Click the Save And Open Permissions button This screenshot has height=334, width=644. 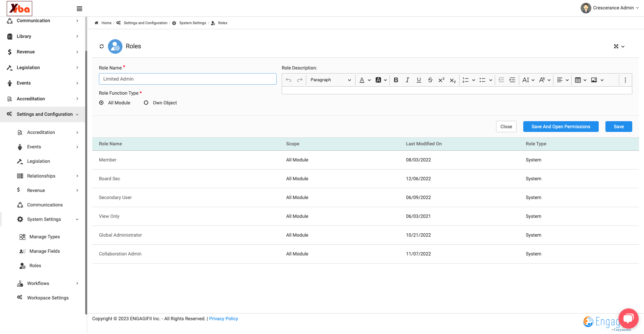click(561, 127)
